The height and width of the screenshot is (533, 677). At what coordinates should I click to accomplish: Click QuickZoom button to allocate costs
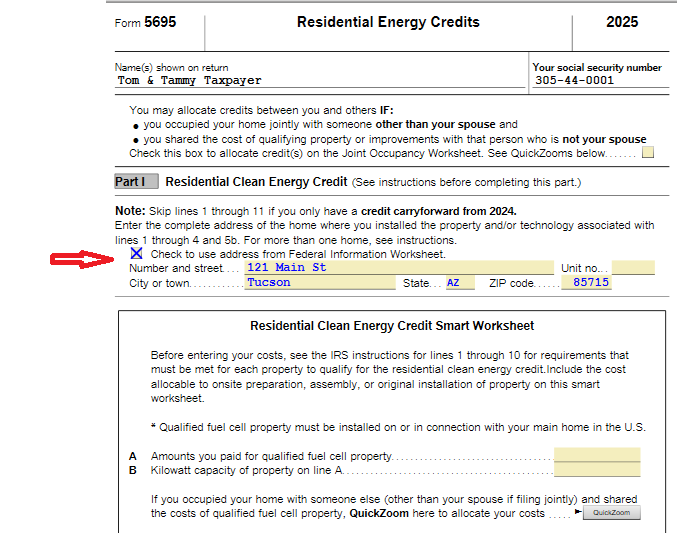[611, 513]
